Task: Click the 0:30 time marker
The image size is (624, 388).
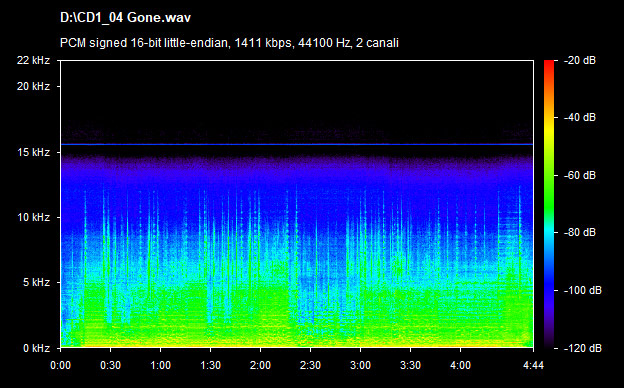Action: click(110, 365)
